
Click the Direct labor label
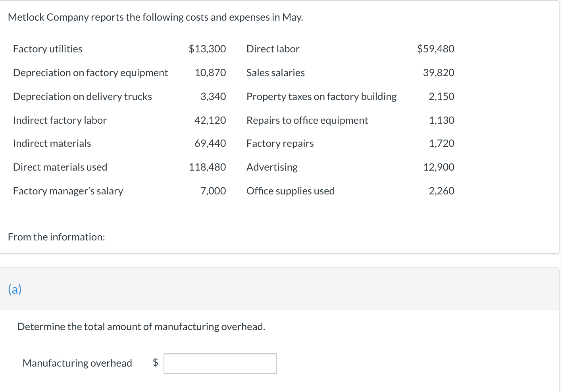coord(273,49)
